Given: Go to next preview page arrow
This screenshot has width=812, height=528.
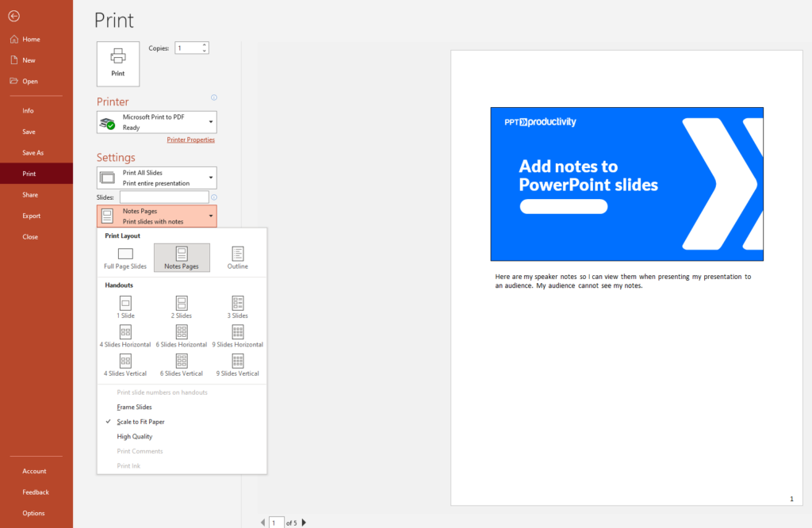Looking at the screenshot, I should tap(304, 522).
